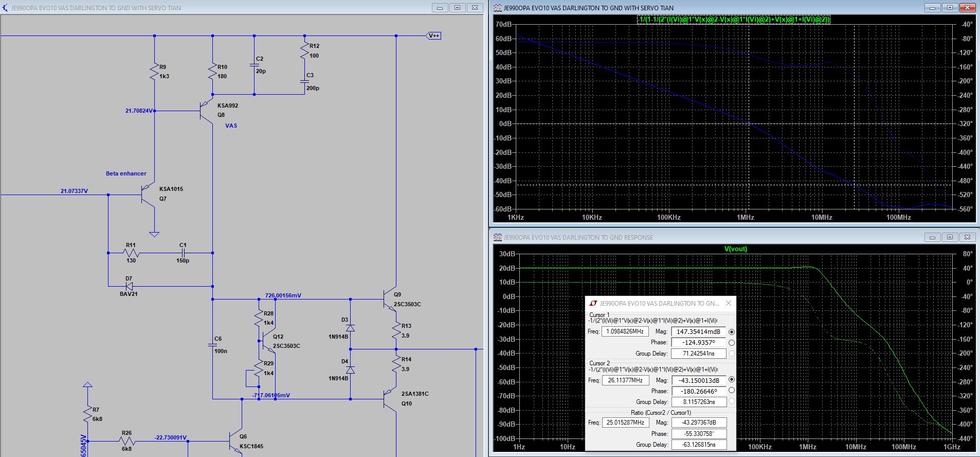Viewport: 980px width, 457px height.
Task: Click the LT logo in the cursor dialog
Action: tap(593, 303)
